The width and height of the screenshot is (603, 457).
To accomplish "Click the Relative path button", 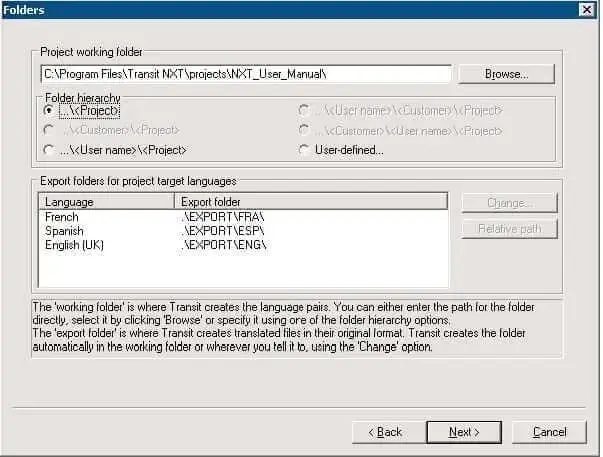I will click(x=509, y=229).
